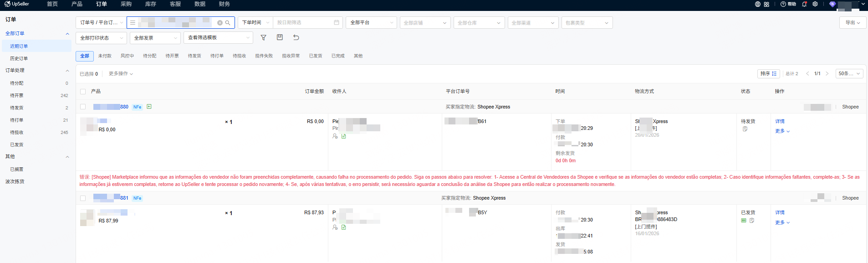Image resolution: width=868 pixels, height=263 pixels.
Task: Open the 库存 menu in top navigation
Action: coord(151,4)
